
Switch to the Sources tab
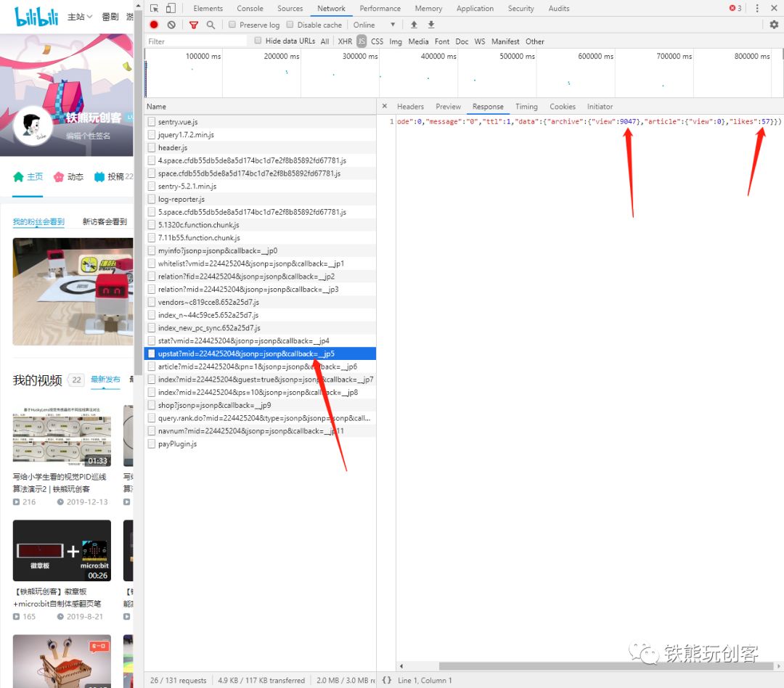(x=290, y=9)
